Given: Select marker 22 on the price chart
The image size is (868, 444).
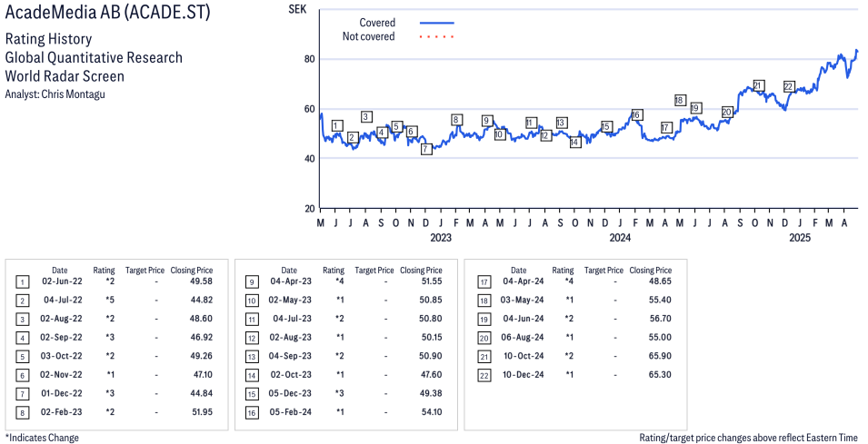Looking at the screenshot, I should tap(789, 86).
